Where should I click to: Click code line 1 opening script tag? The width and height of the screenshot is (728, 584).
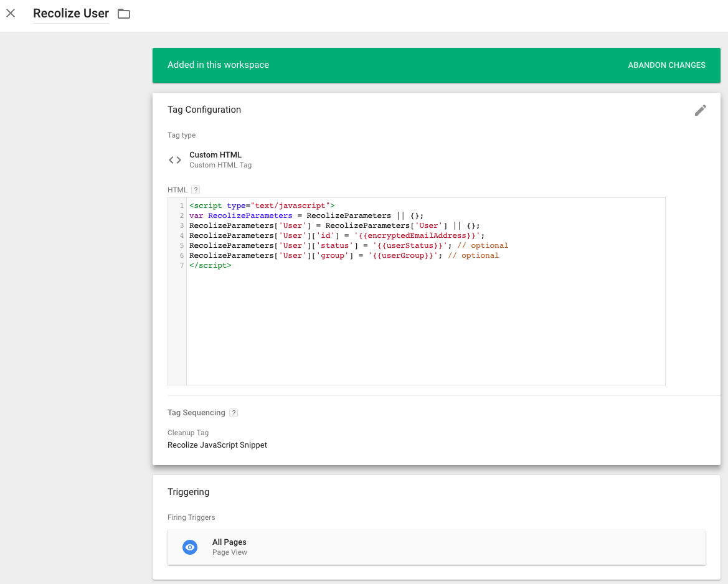(262, 205)
